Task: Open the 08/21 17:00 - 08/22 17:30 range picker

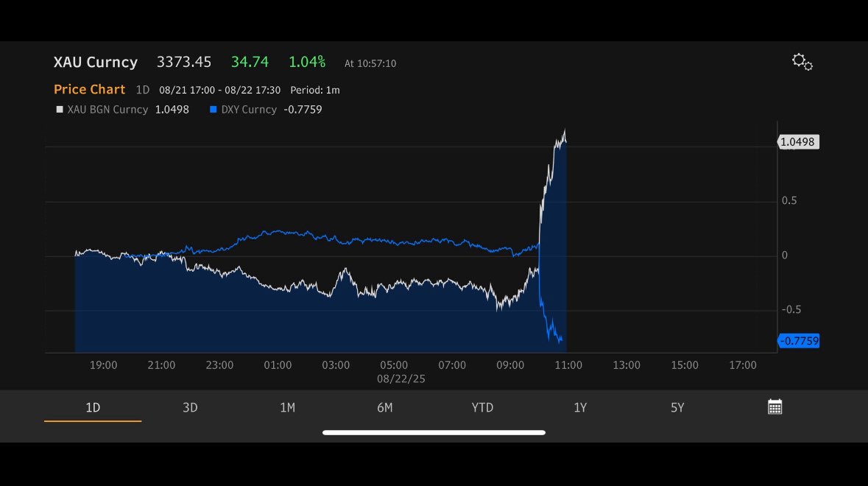Action: tap(221, 90)
